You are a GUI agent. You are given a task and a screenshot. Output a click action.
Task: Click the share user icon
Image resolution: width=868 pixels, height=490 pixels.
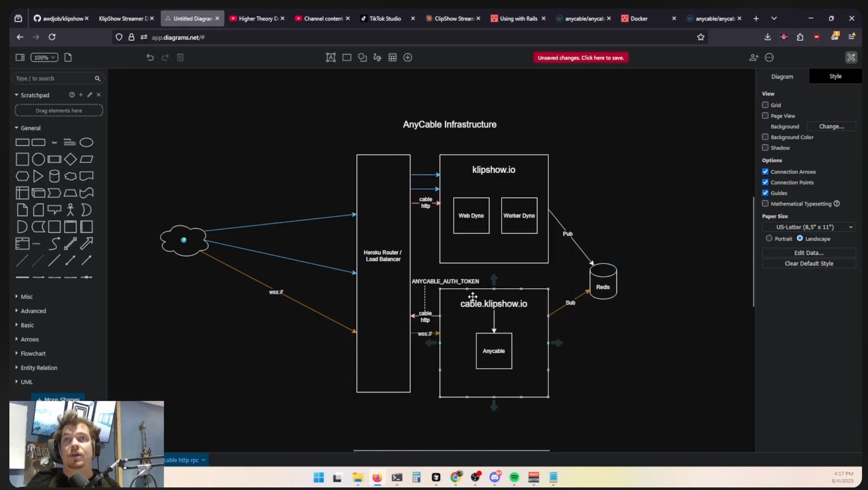(x=754, y=57)
